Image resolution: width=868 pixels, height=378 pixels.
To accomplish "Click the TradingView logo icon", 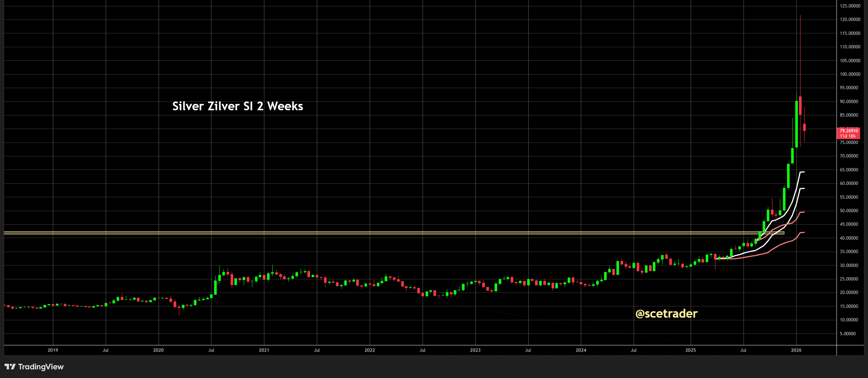I will tap(10, 367).
